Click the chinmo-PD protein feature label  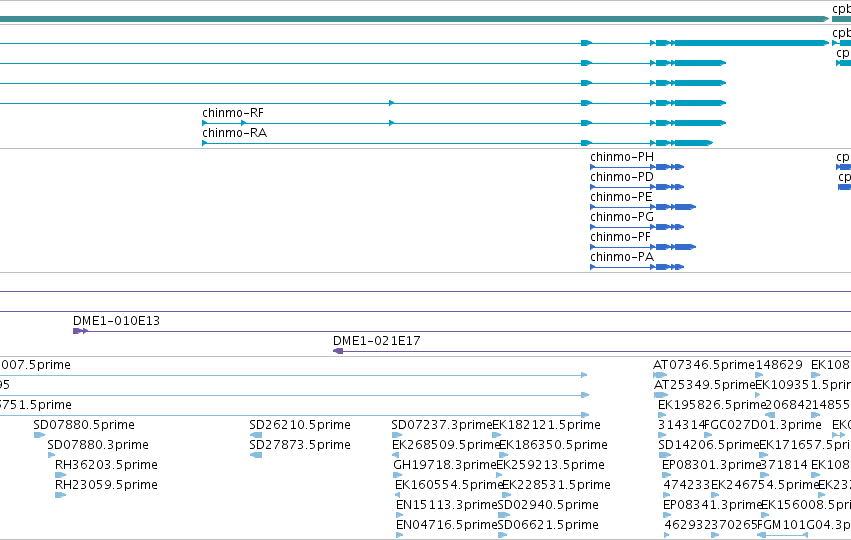coord(622,177)
